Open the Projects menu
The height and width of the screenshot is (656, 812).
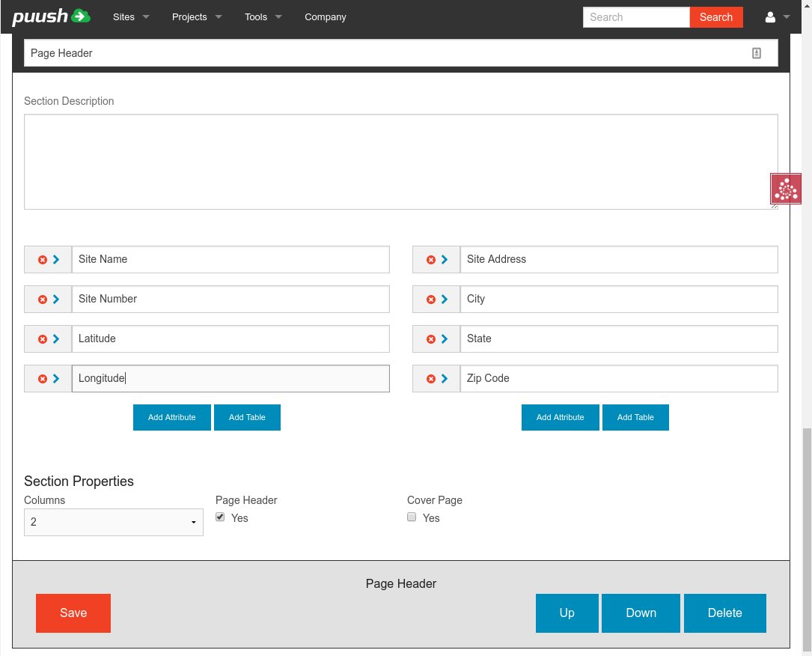coord(196,17)
